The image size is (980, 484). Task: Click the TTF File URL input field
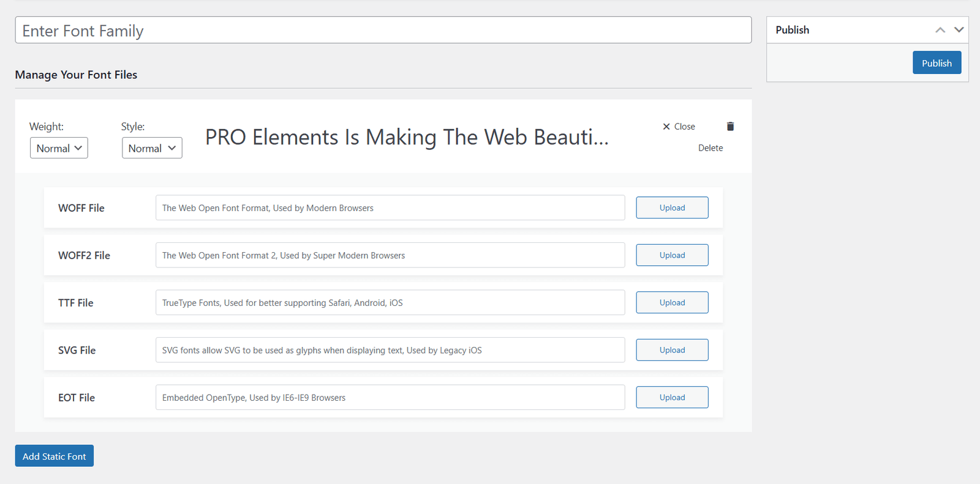tap(390, 302)
